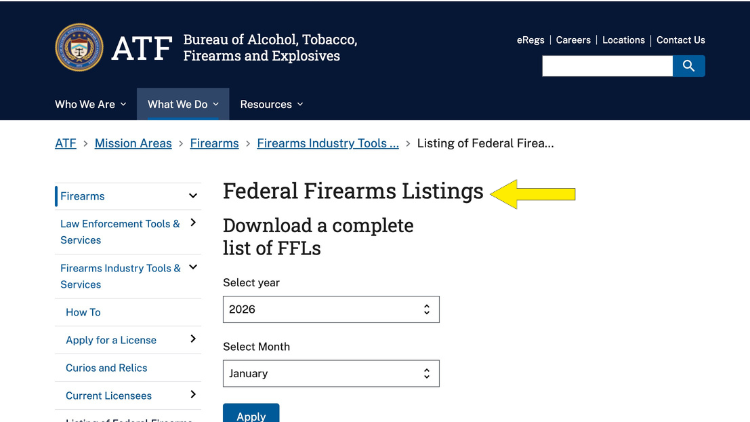This screenshot has height=422, width=750.
Task: Expand Apply for a License chevron
Action: [x=193, y=339]
